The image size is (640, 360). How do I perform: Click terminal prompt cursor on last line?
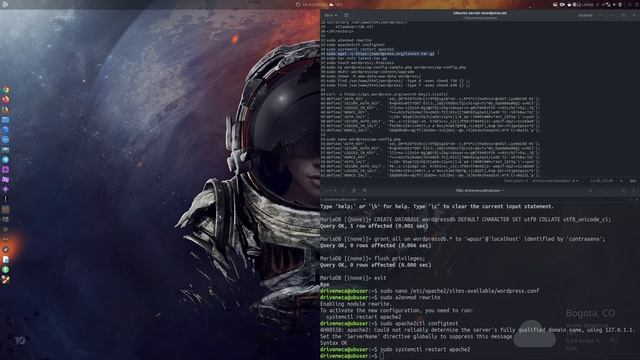click(x=382, y=356)
